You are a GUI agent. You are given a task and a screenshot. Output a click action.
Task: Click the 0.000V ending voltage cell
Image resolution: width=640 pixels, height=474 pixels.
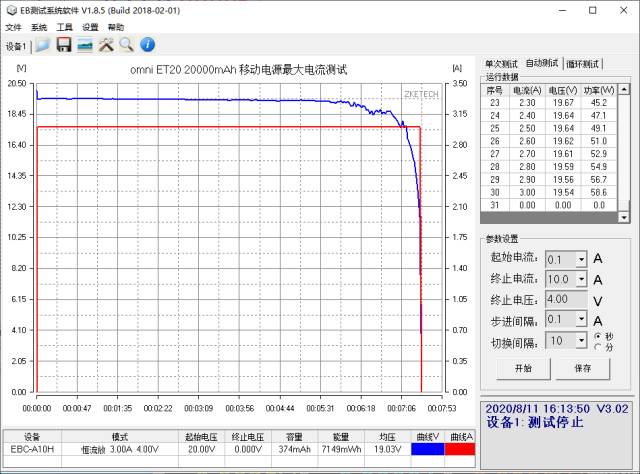[248, 449]
